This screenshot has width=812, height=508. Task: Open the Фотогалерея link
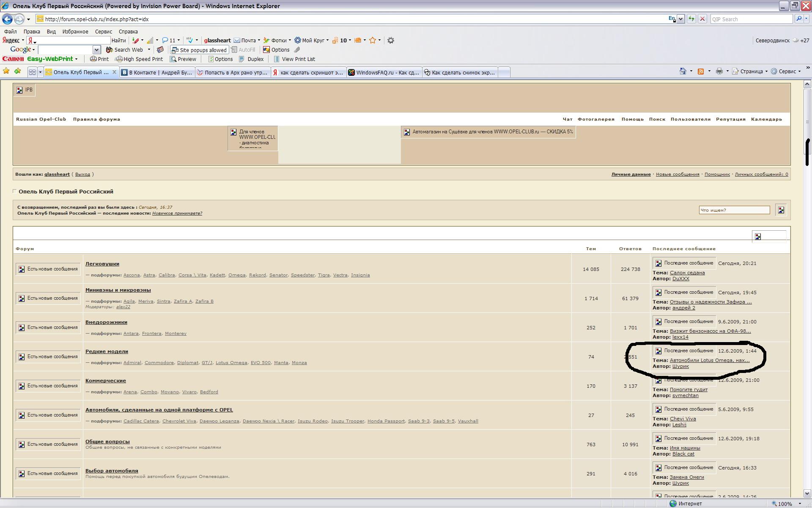tap(596, 119)
